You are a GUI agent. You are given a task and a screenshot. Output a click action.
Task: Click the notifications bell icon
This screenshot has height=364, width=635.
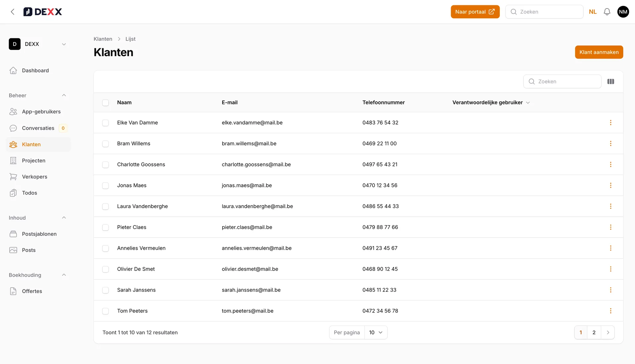tap(607, 12)
